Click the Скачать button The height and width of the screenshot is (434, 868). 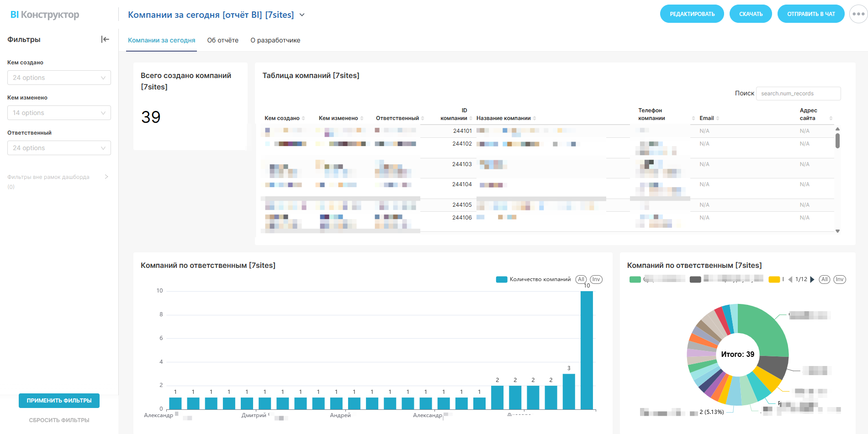click(x=751, y=14)
